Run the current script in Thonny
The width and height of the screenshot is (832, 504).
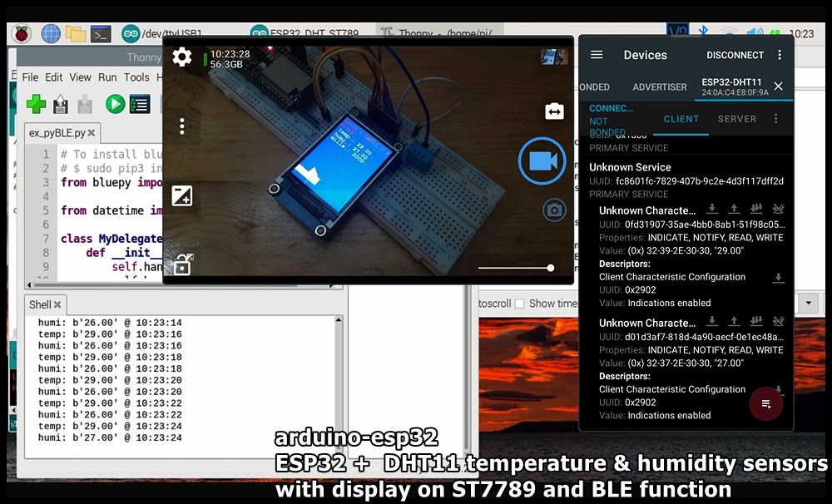coord(116,104)
